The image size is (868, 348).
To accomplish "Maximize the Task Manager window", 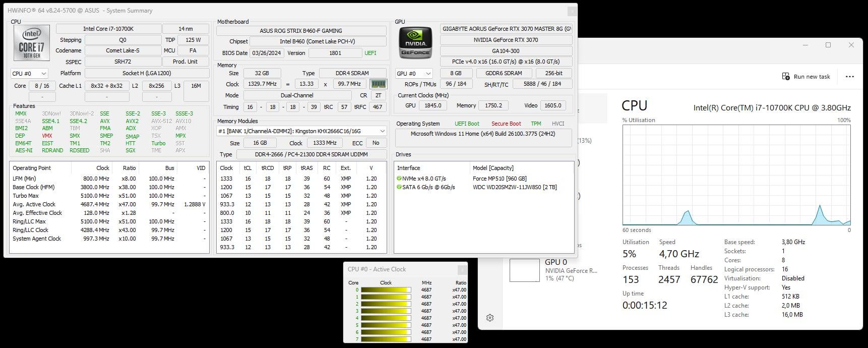I will (x=828, y=45).
